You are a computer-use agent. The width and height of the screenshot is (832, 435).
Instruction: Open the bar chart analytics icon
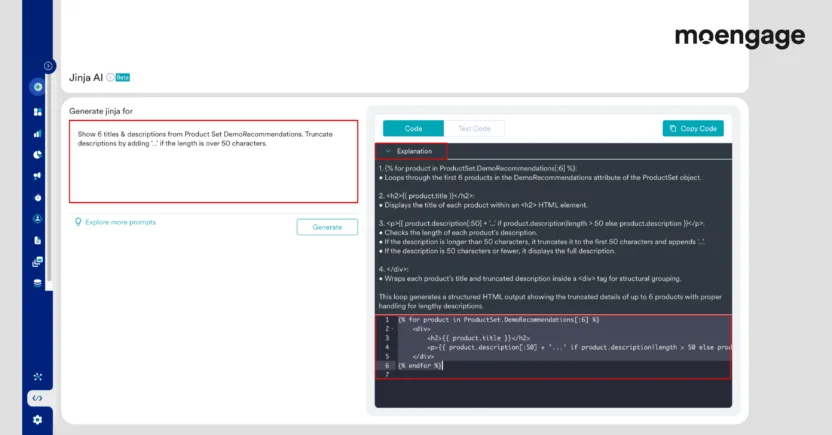point(37,133)
